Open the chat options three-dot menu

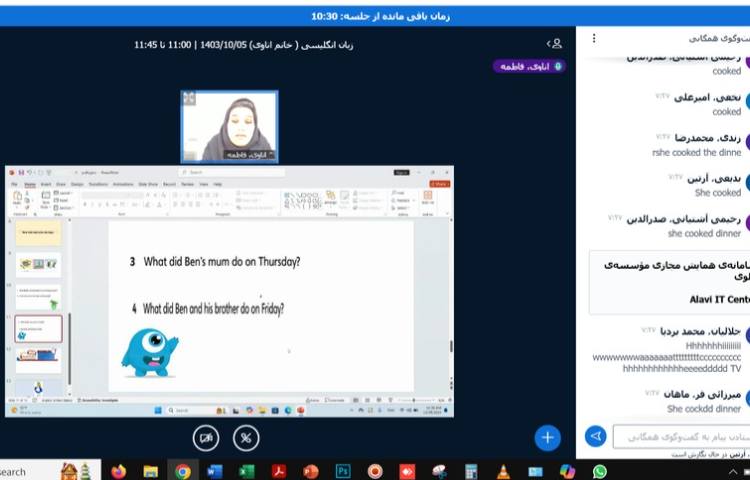coord(594,38)
